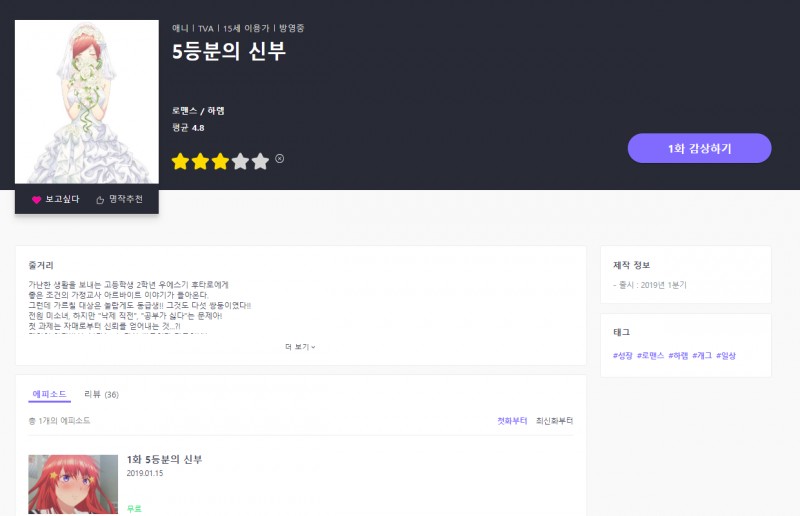Rate with the third star
This screenshot has width=800, height=516.
coord(220,161)
